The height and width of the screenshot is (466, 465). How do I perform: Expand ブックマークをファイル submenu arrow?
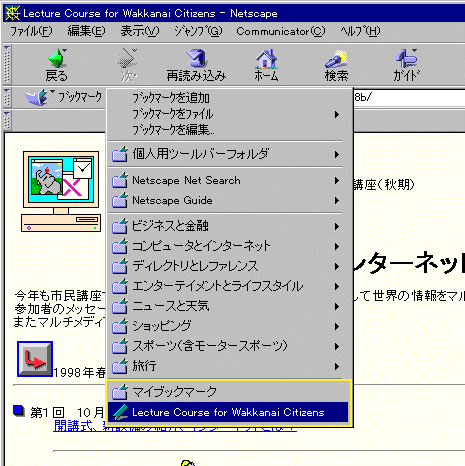[337, 114]
